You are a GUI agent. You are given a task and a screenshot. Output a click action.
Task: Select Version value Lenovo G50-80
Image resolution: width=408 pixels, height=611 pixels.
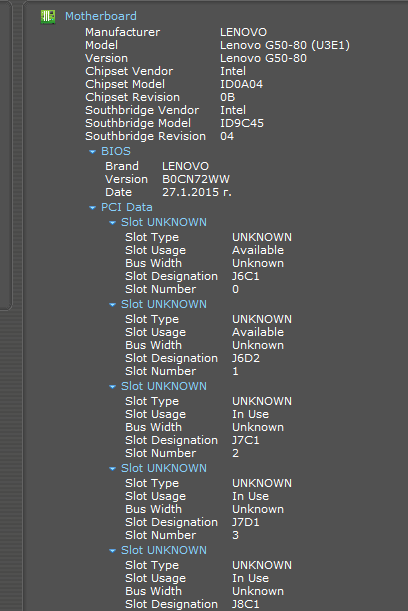pos(263,58)
